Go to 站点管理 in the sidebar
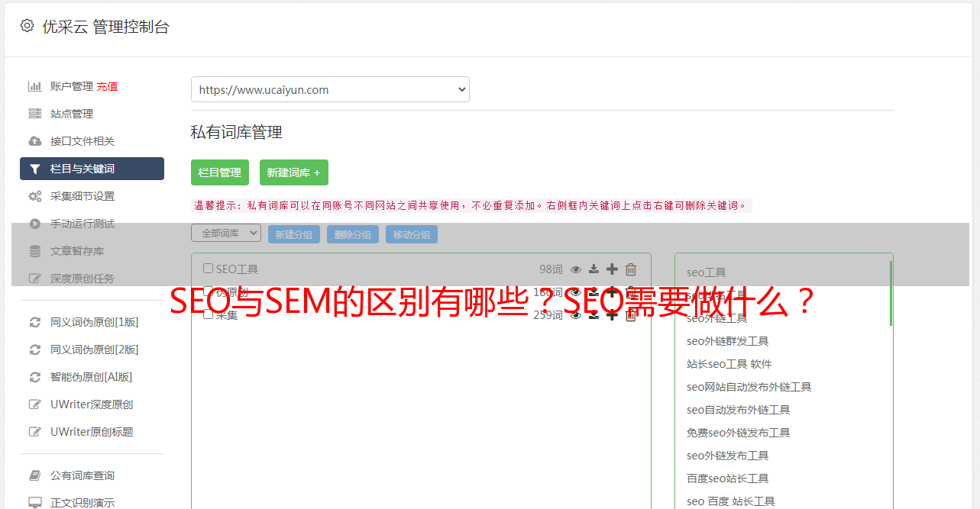 point(72,114)
